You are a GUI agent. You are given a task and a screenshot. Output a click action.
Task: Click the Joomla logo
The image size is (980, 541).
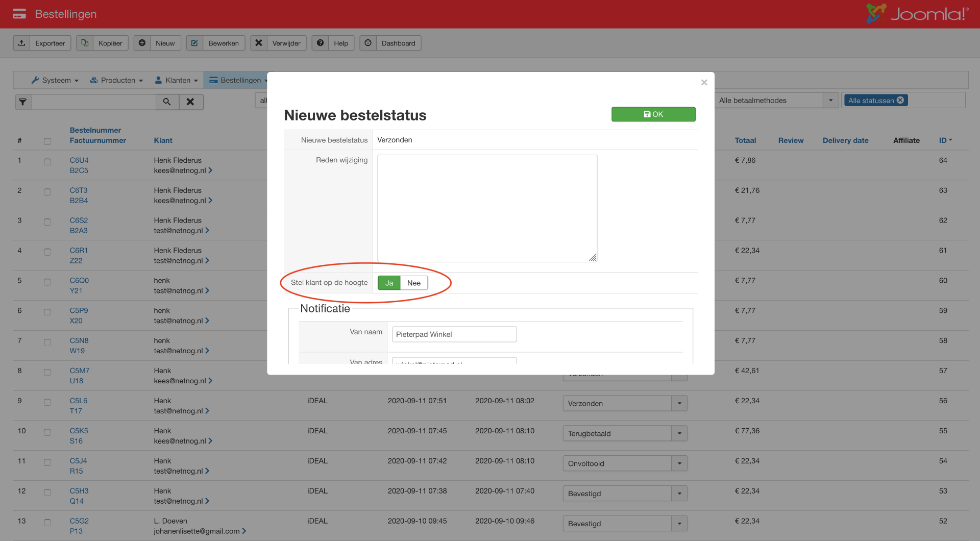click(x=917, y=14)
